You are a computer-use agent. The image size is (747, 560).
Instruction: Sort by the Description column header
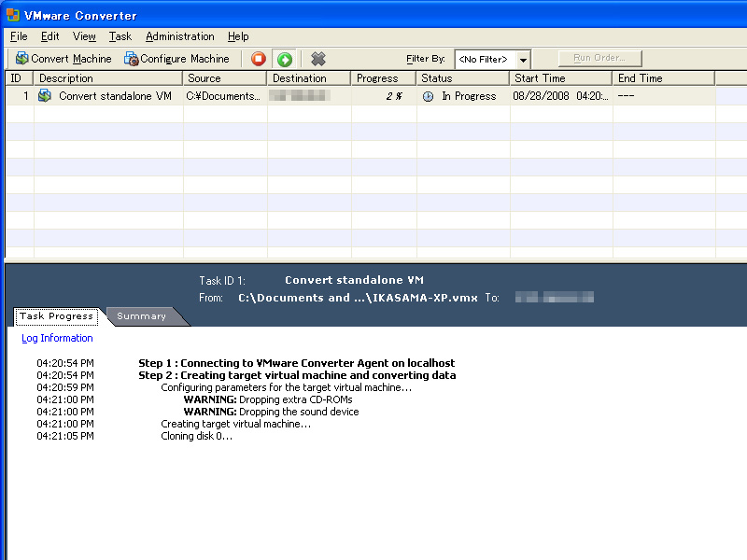(108, 78)
